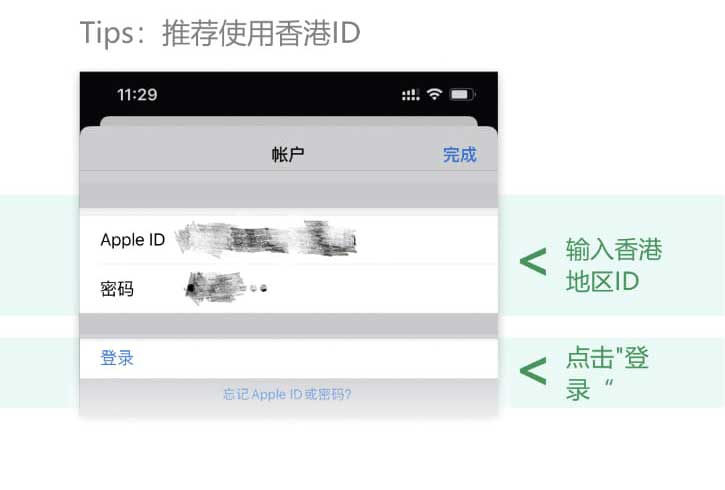
Task: Click green arrow beside 输入香港地区ID
Action: point(533,262)
